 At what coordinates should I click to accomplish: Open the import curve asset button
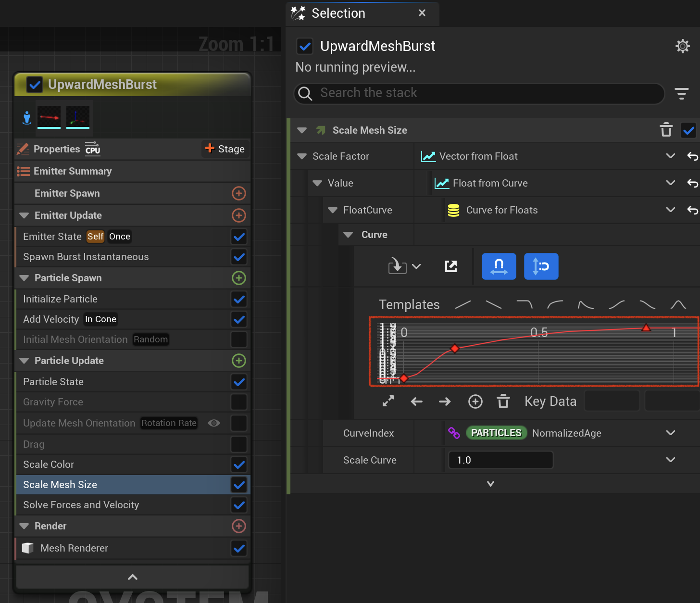pos(404,266)
